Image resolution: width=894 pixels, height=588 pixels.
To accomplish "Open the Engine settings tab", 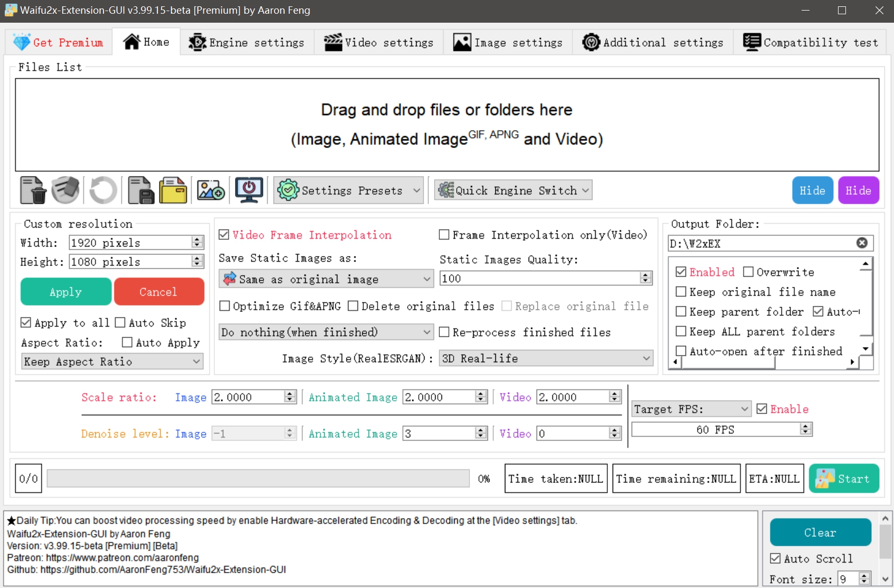I will pos(247,42).
